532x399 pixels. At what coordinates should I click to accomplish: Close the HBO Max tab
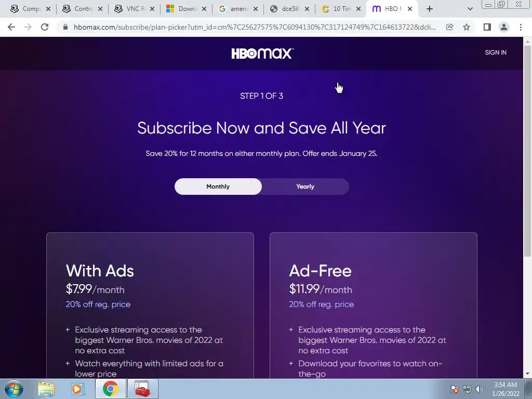[x=410, y=9]
